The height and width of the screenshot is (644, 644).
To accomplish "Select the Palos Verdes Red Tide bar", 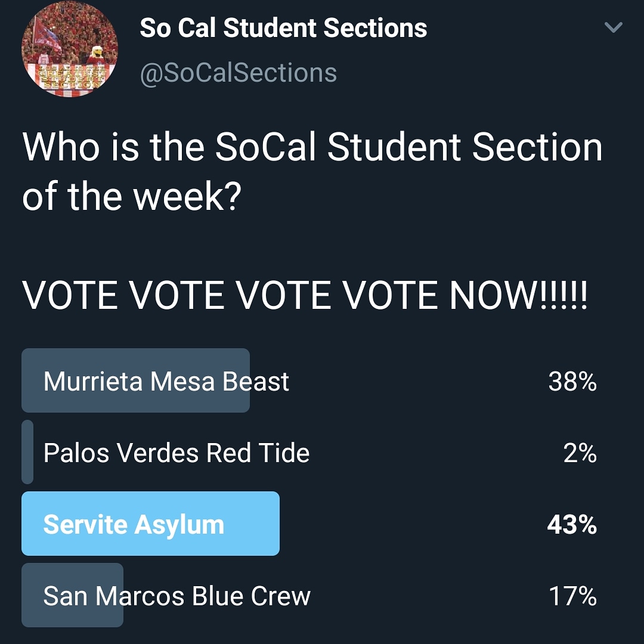I will click(x=26, y=453).
